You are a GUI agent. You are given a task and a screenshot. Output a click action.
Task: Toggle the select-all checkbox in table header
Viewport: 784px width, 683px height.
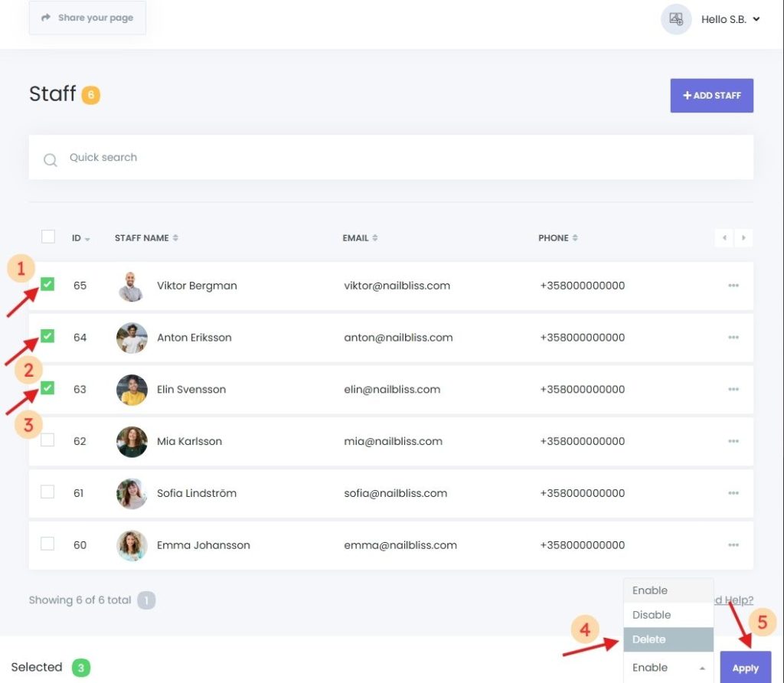pos(48,237)
